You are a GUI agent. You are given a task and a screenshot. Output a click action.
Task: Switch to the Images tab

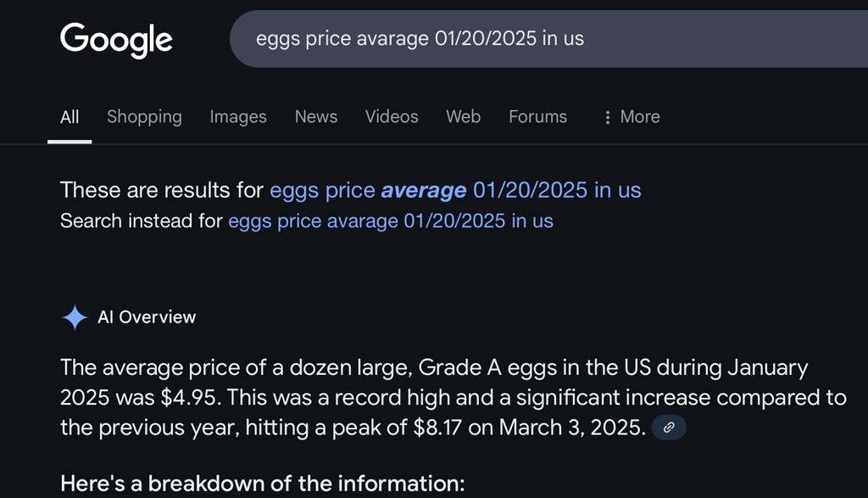(x=238, y=117)
